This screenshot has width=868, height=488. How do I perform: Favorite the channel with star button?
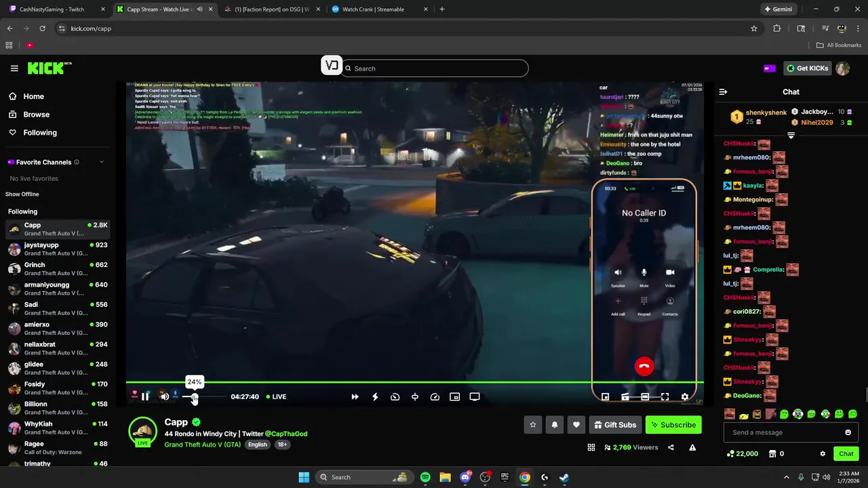point(533,425)
